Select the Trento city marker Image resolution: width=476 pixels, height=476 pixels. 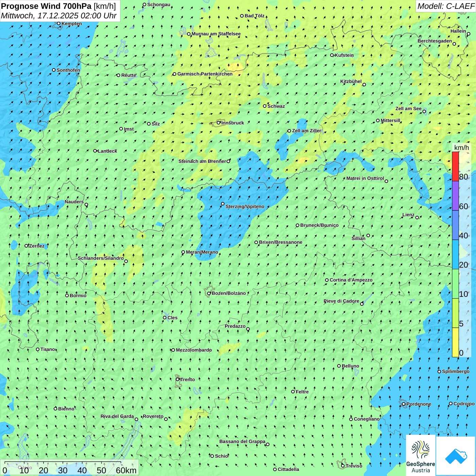click(x=177, y=379)
